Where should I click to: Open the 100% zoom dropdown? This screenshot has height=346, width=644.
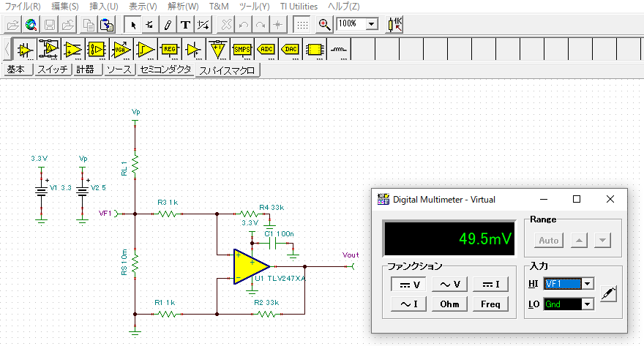(x=372, y=24)
